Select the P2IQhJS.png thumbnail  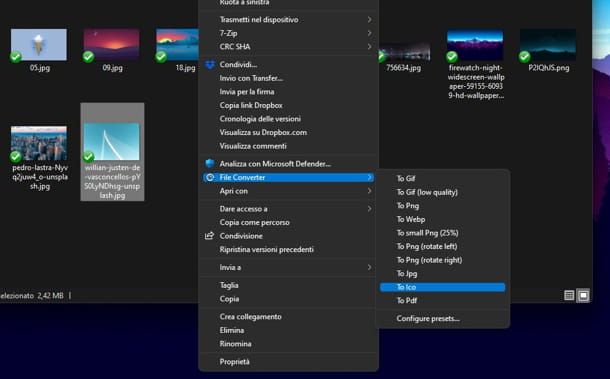click(x=548, y=45)
